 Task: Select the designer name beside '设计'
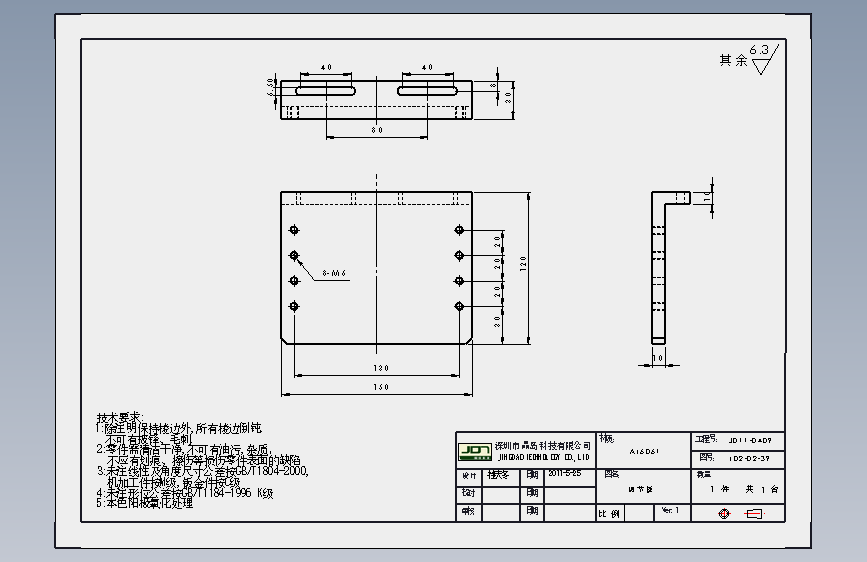pos(498,475)
